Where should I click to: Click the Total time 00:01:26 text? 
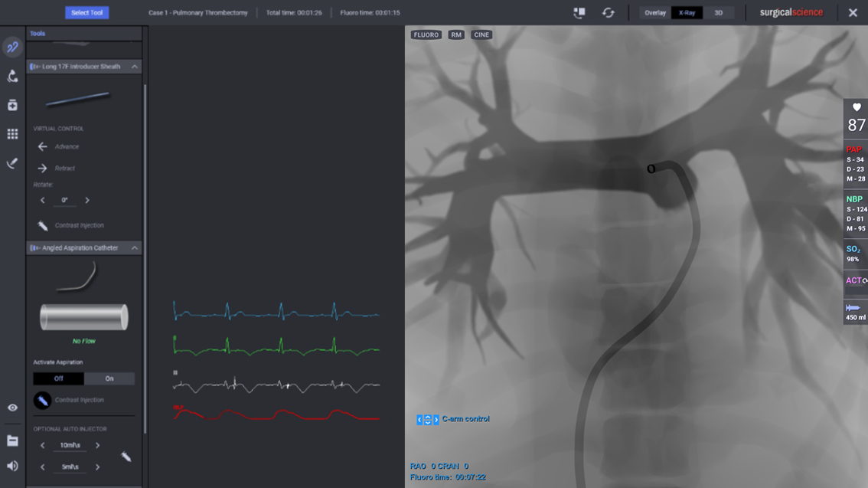click(x=294, y=13)
